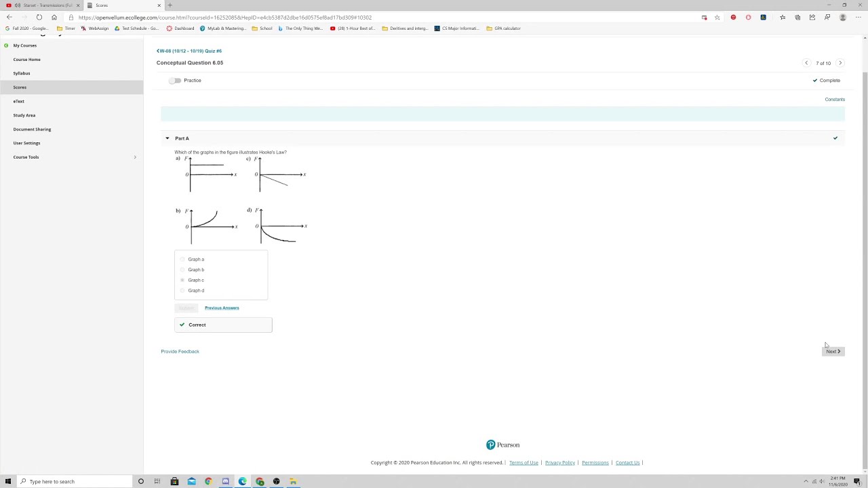Switch to Microsoft Edge in the taskbar

pyautogui.click(x=242, y=481)
